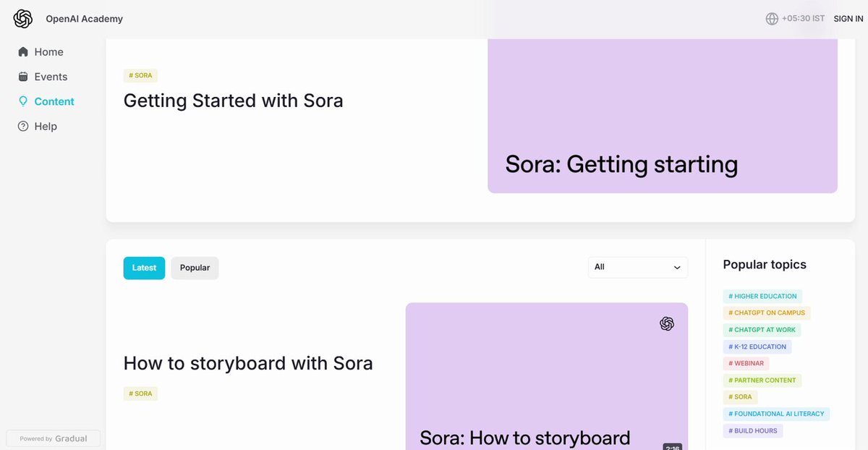
Task: Open the Sora: Getting starting thumbnail
Action: click(662, 116)
